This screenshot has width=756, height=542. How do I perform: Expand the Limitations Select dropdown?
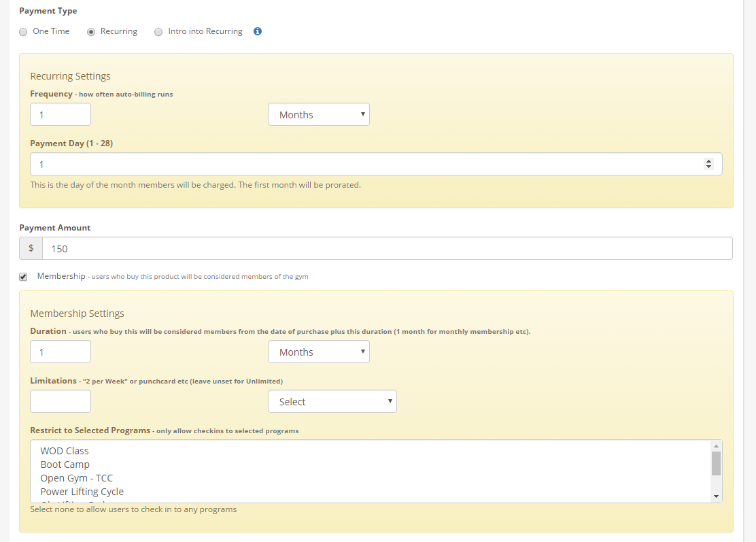[332, 401]
